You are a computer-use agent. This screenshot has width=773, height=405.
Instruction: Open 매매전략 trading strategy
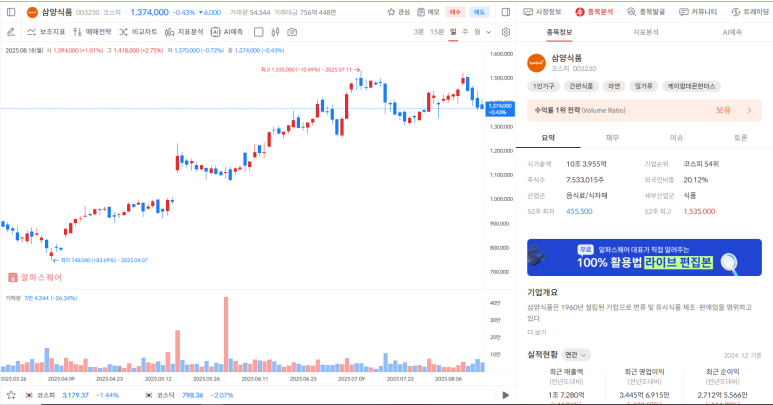point(92,32)
